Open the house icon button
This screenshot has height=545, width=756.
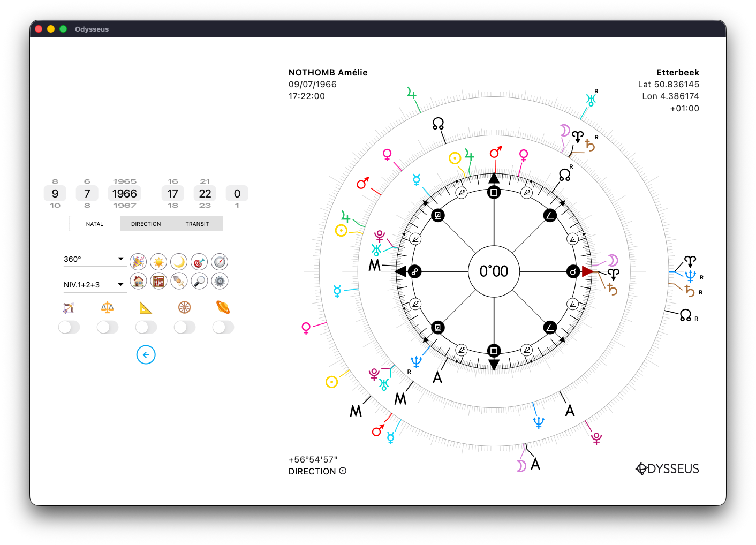tap(138, 281)
